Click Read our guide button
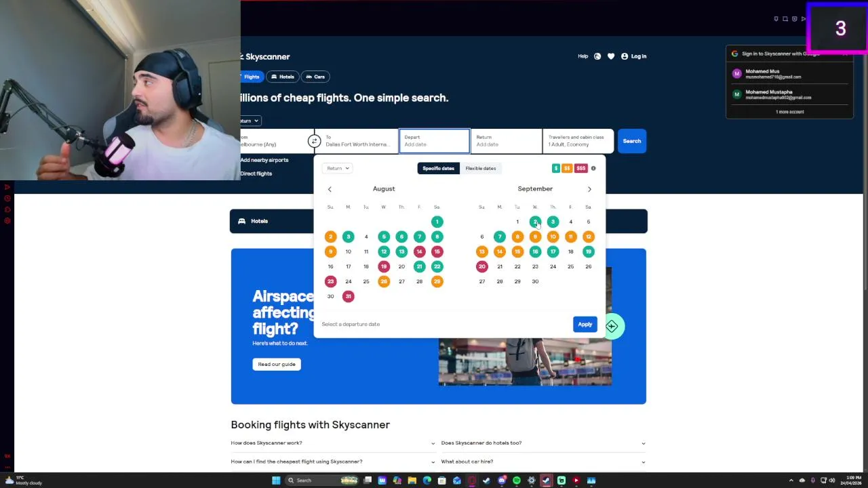Viewport: 868px width, 488px height. coord(277,364)
